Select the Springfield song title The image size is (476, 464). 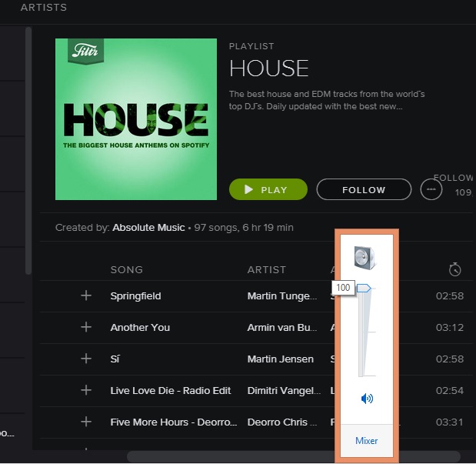pos(135,296)
